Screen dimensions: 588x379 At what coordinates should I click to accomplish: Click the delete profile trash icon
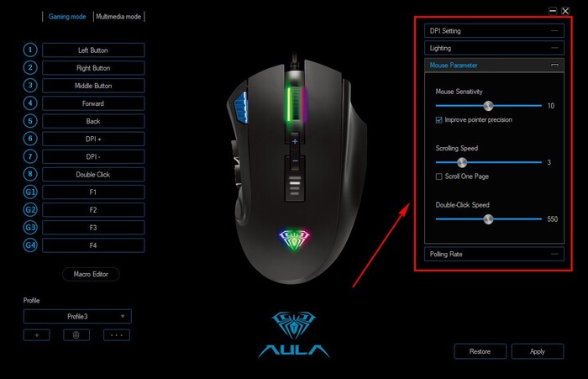pos(76,335)
